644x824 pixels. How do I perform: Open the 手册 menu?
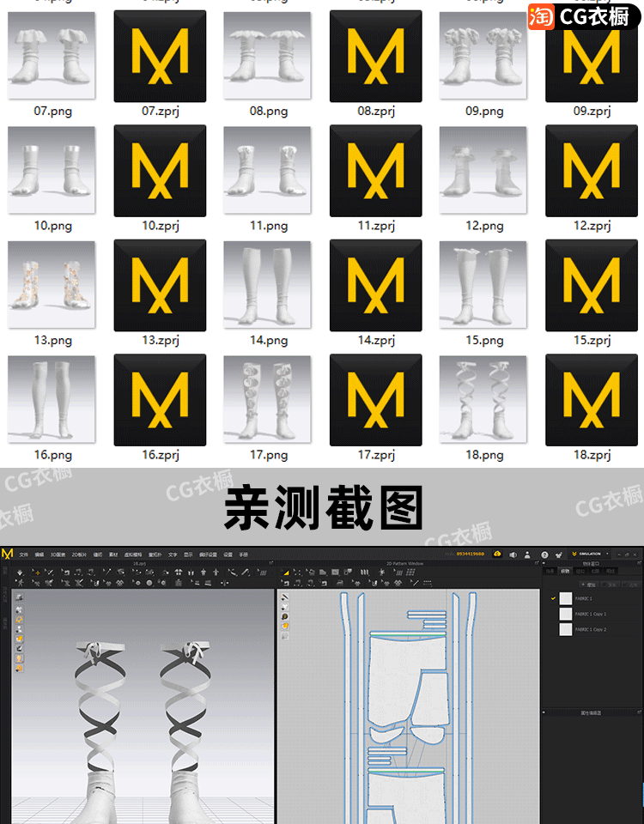[x=243, y=554]
